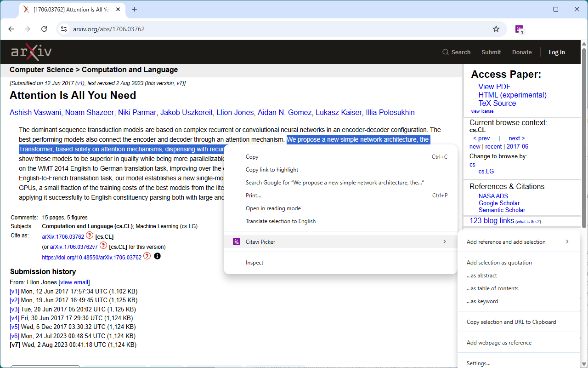Click the search magnifier icon in arXiv header

tap(446, 52)
